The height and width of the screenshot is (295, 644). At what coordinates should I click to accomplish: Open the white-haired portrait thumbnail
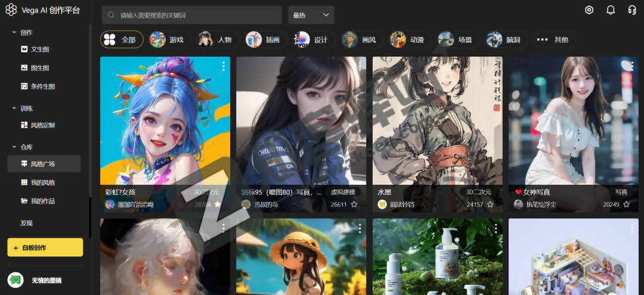point(165,256)
